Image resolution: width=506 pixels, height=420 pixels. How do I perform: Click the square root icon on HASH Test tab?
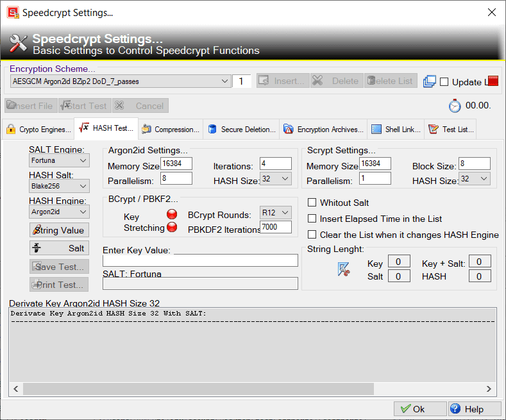(84, 128)
